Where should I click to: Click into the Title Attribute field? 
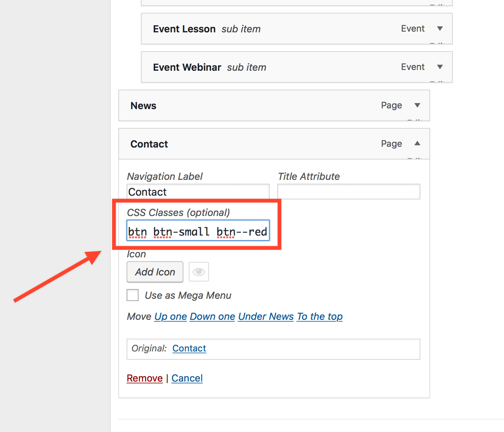tap(348, 192)
